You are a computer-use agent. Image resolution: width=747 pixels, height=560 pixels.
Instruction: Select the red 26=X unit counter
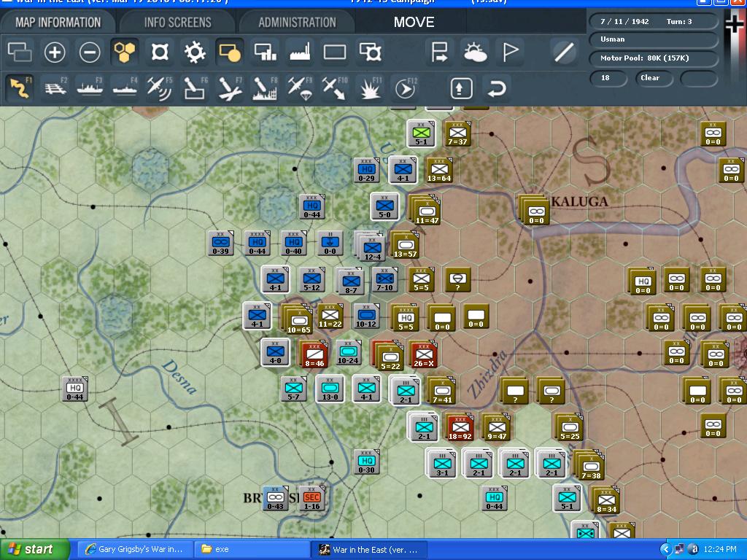(424, 355)
